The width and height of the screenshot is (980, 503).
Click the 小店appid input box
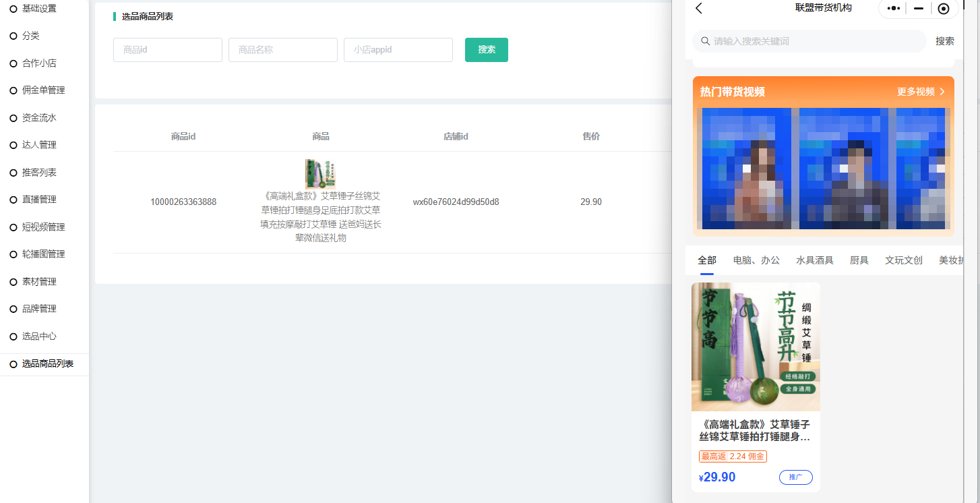398,50
